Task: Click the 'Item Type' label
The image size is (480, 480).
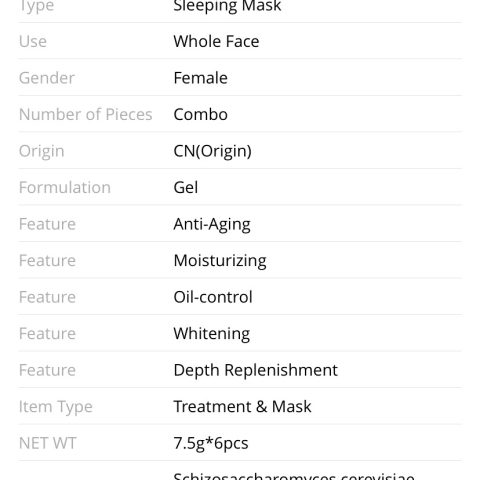Action: (x=56, y=407)
